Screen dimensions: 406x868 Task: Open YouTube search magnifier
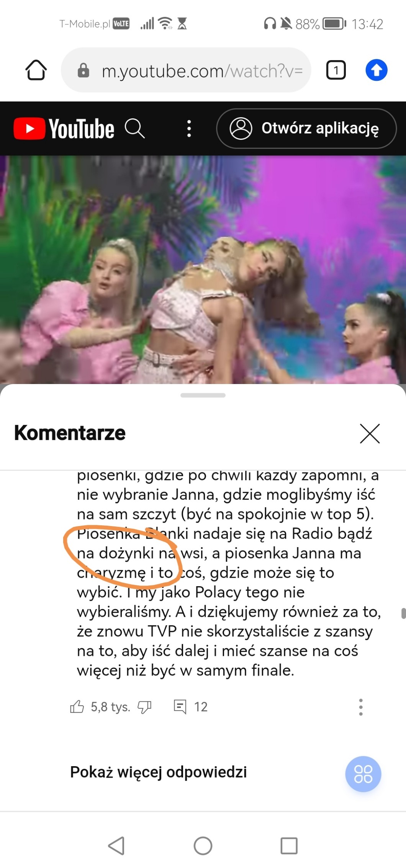pyautogui.click(x=135, y=128)
